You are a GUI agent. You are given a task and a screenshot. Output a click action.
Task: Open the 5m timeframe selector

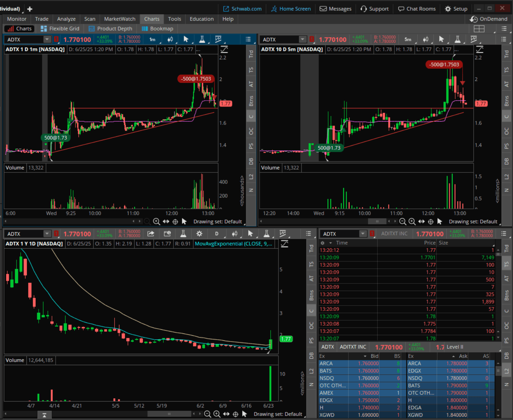point(408,39)
